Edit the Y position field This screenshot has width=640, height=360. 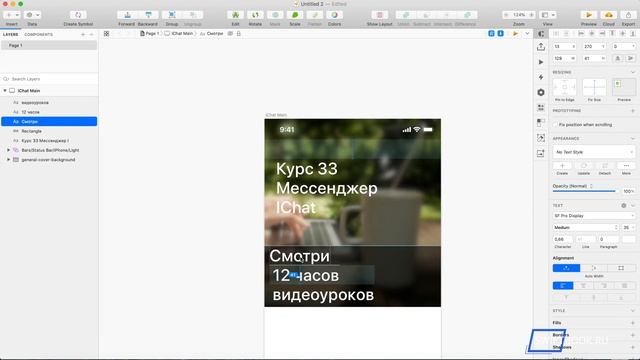point(593,47)
